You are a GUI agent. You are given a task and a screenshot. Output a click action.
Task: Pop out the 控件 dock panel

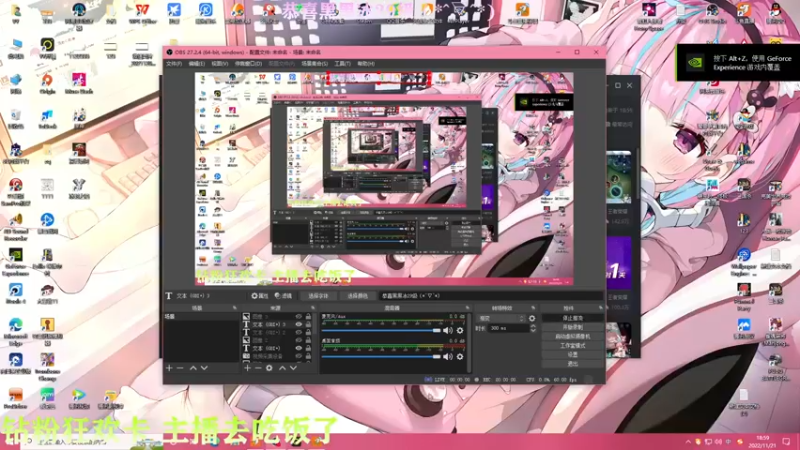(601, 308)
